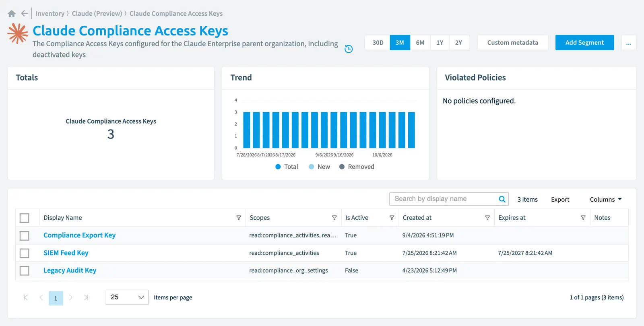Open Custom metadata

pyautogui.click(x=512, y=43)
